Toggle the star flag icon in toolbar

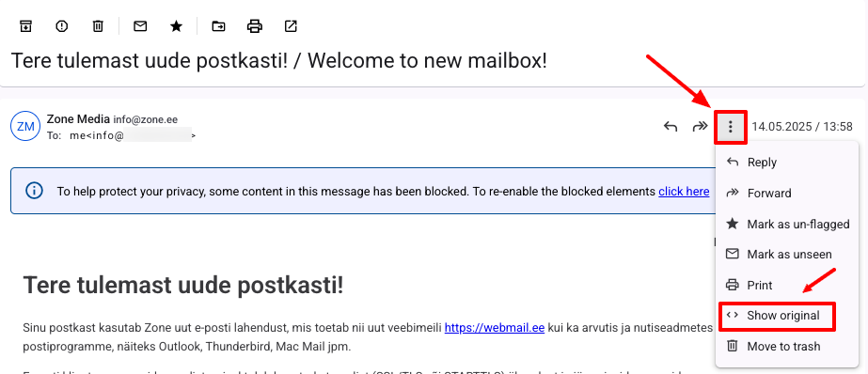click(176, 26)
